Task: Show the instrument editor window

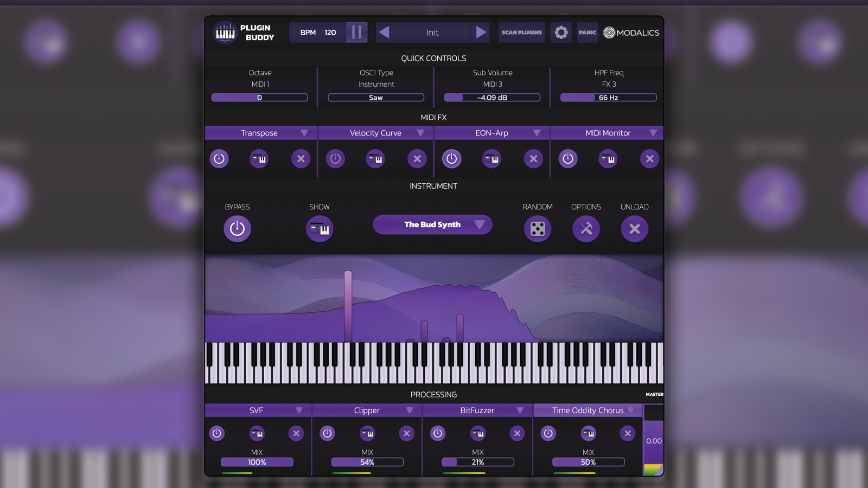Action: (320, 229)
